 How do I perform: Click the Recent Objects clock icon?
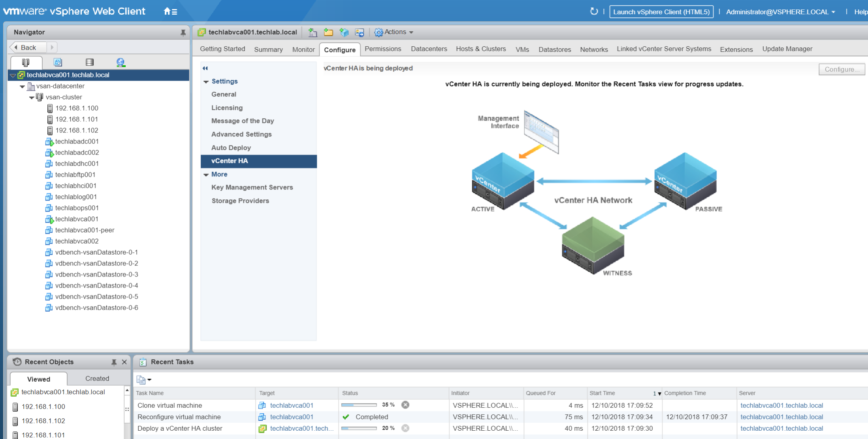pyautogui.click(x=17, y=361)
